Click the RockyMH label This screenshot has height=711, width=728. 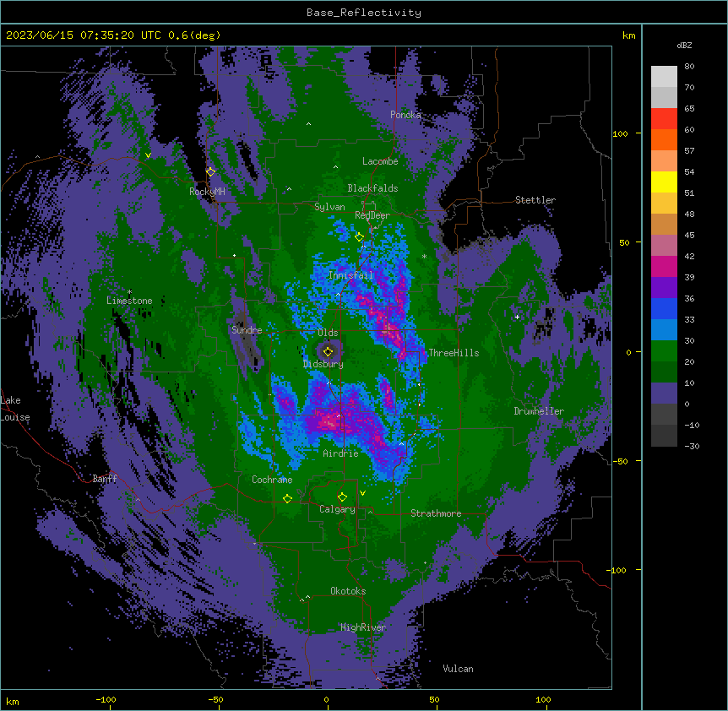point(207,192)
